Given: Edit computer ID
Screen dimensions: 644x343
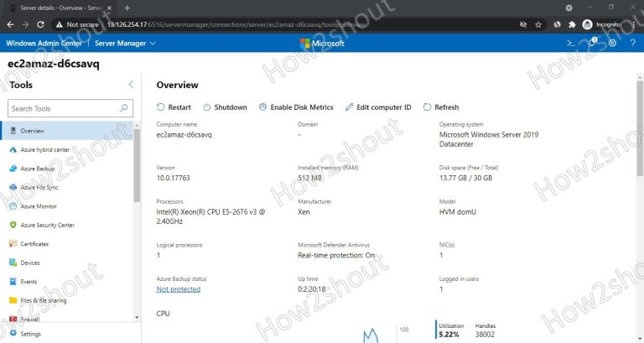Looking at the screenshot, I should [x=378, y=107].
